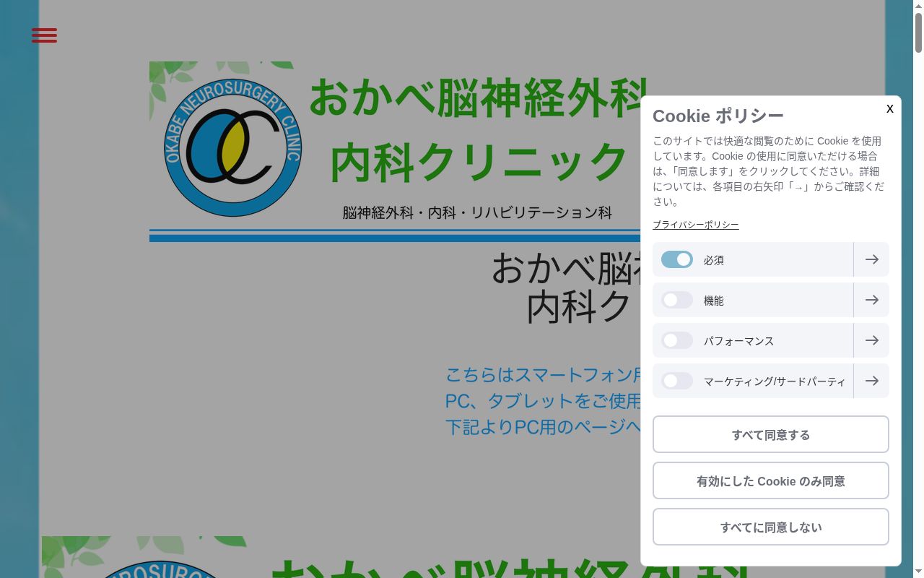Viewport: 924px width, 578px height.
Task: Enable the 機能 cookie switch
Action: (676, 300)
